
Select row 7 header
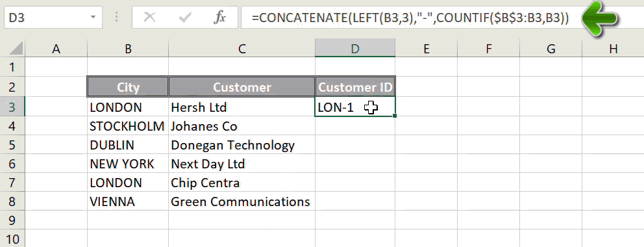pyautogui.click(x=13, y=183)
